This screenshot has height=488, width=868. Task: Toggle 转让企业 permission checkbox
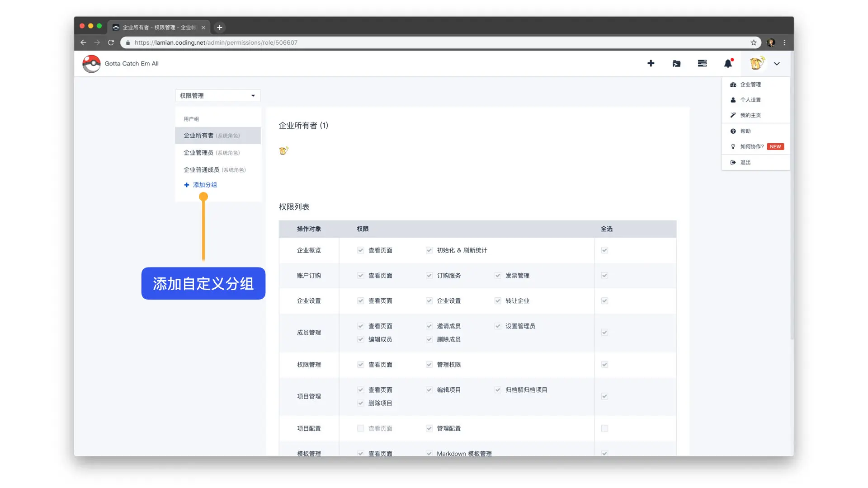(498, 301)
